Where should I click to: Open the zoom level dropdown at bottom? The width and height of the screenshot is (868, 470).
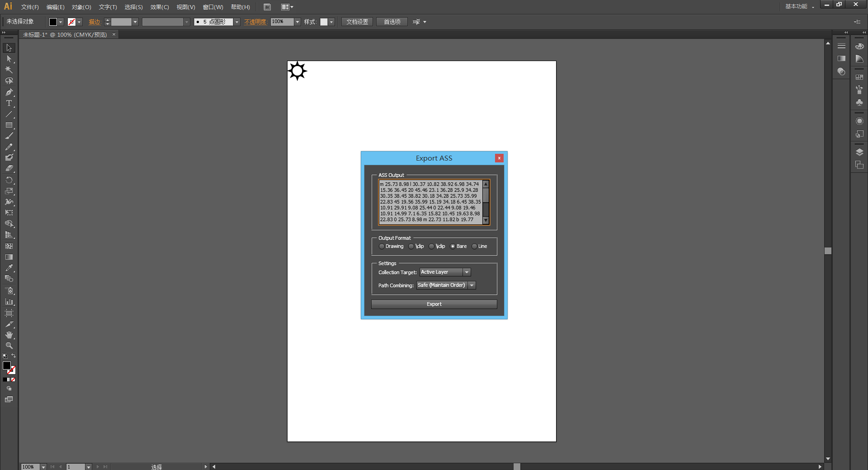tap(43, 467)
